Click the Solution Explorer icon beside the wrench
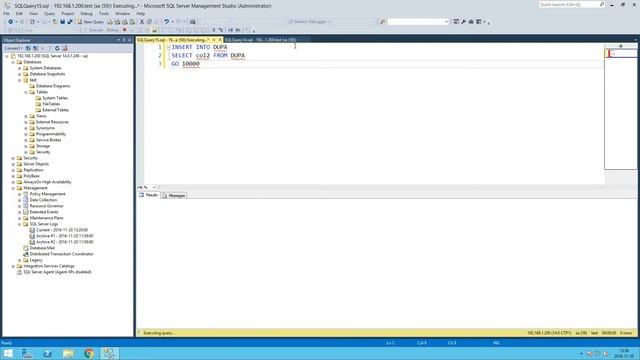Screen dimensions: 640x360 pos(456,22)
